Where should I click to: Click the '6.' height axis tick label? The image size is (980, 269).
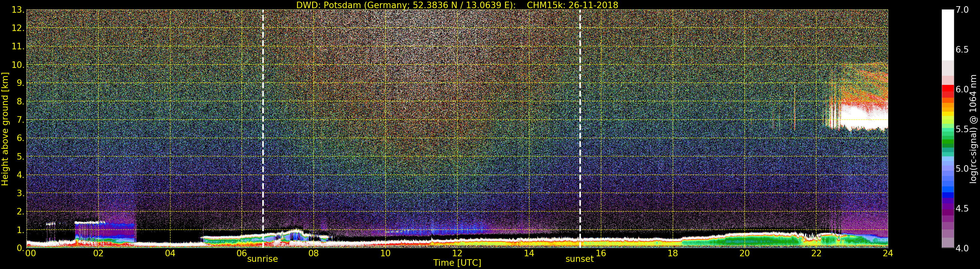pos(21,138)
